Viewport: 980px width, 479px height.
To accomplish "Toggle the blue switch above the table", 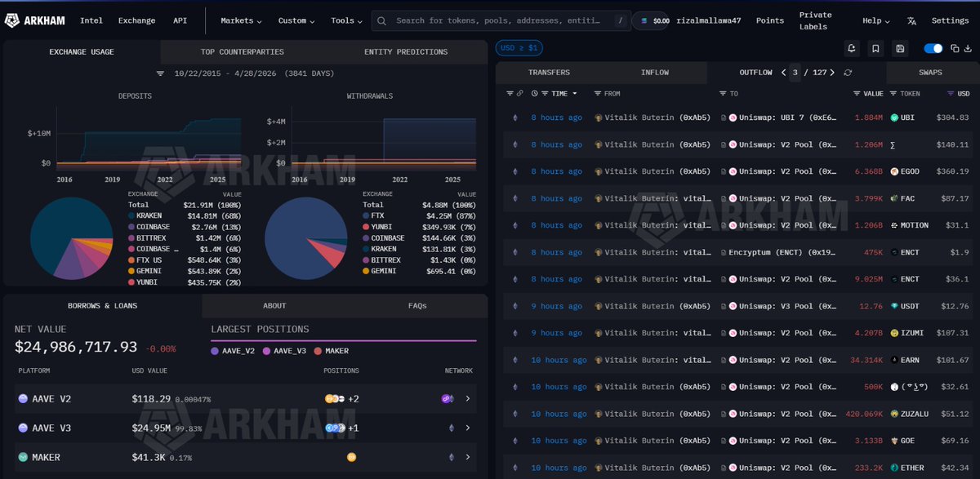I will pos(933,49).
